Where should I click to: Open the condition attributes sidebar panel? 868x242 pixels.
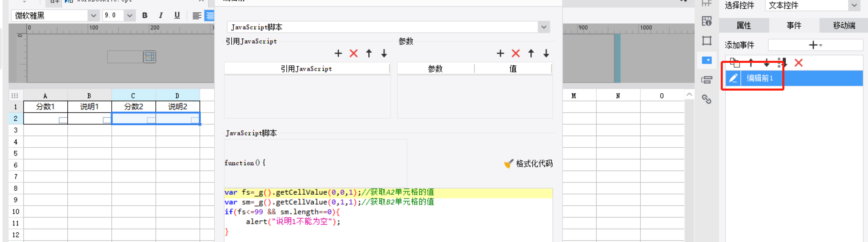(x=707, y=80)
